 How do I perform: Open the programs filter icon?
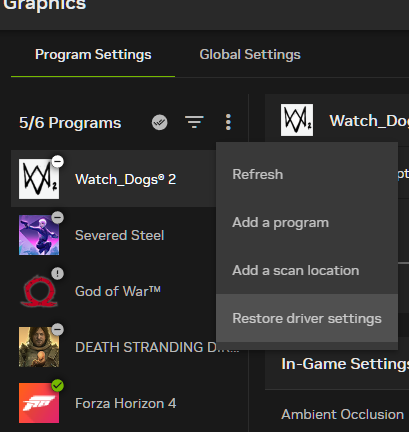pyautogui.click(x=194, y=122)
